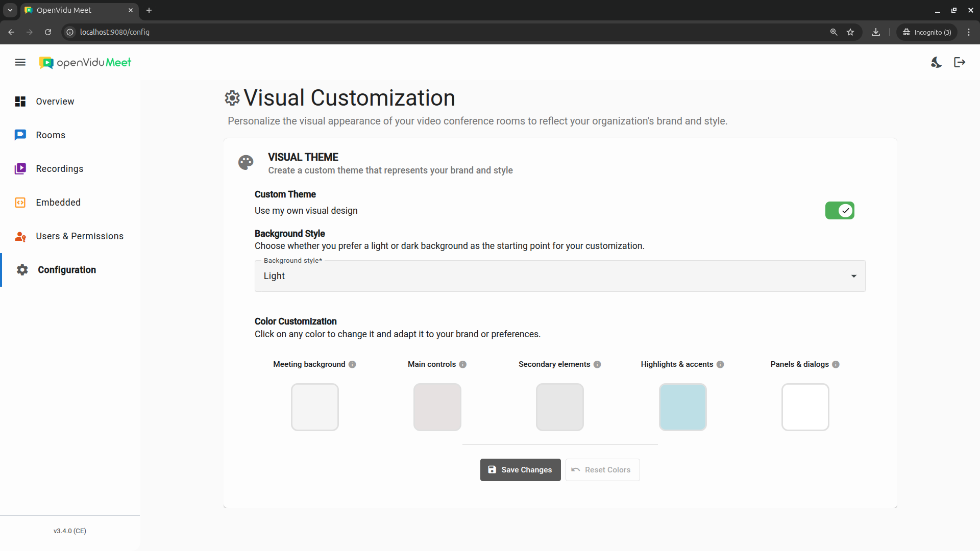Click info icon beside Highlights & accents
Image resolution: width=980 pixels, height=551 pixels.
[720, 364]
